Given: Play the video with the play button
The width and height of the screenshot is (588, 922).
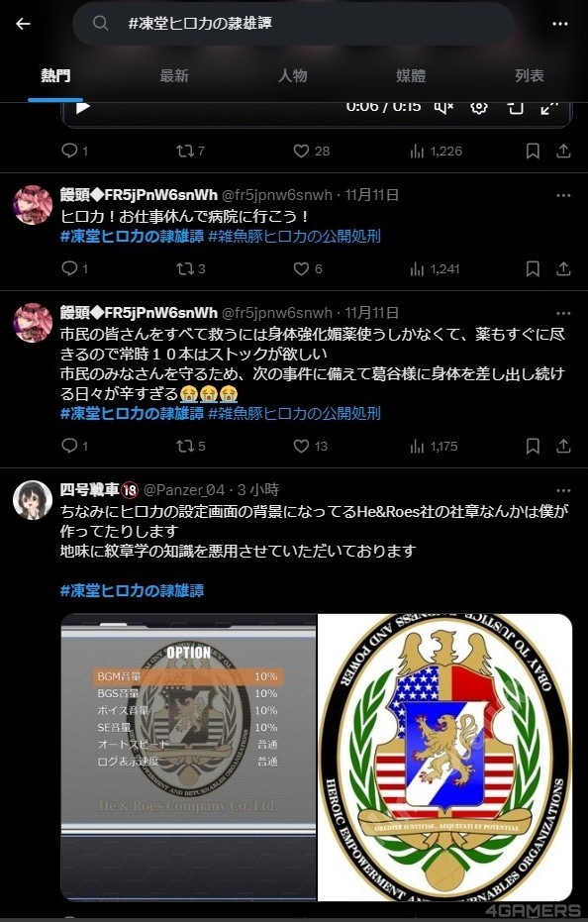Looking at the screenshot, I should tap(83, 107).
